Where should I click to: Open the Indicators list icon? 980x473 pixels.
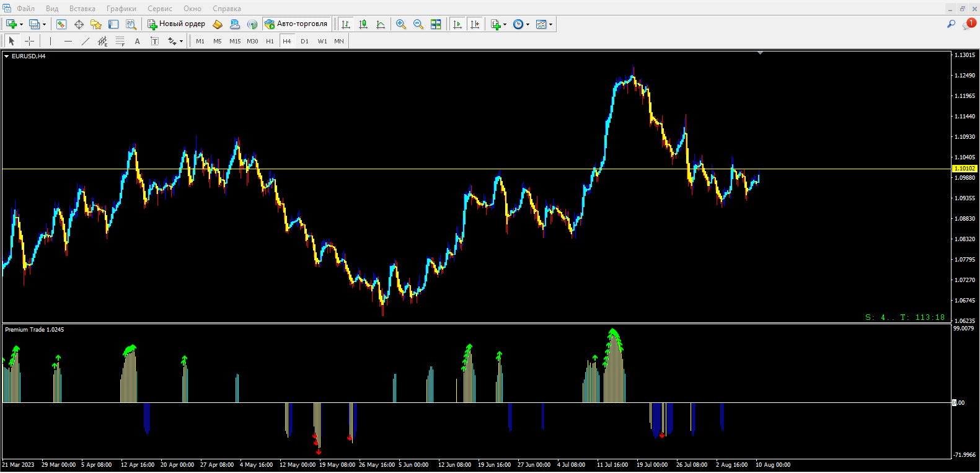click(x=495, y=24)
